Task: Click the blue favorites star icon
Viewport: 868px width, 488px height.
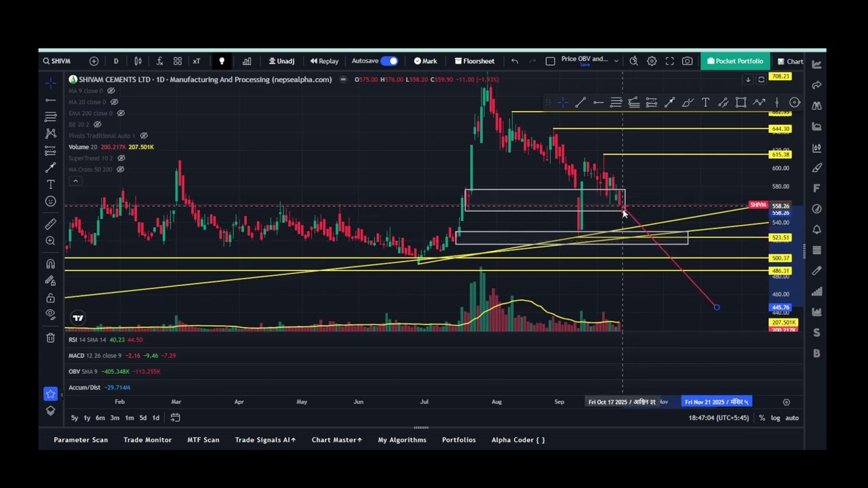Action: coord(51,393)
